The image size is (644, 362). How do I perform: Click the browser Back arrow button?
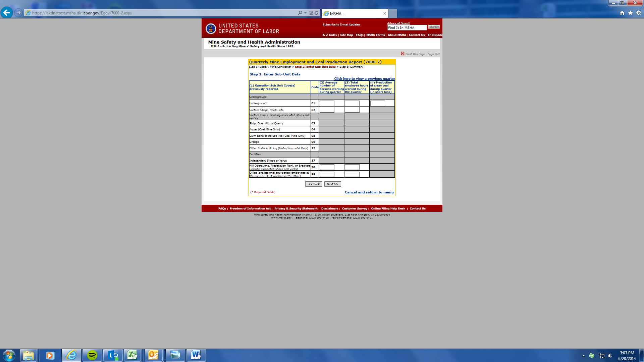point(7,13)
